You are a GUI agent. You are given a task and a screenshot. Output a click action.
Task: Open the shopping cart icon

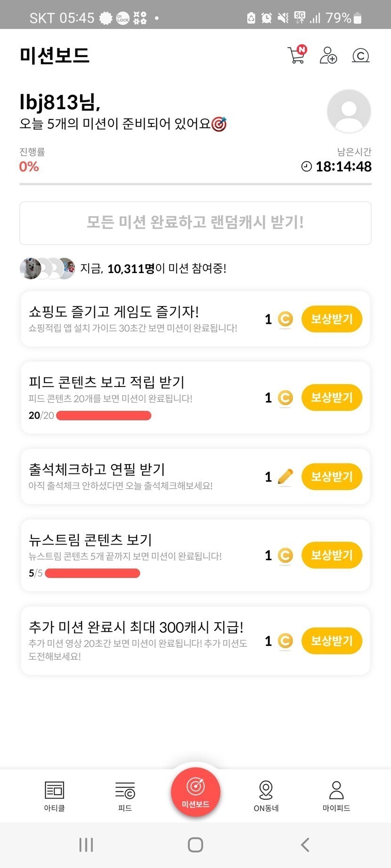(296, 55)
